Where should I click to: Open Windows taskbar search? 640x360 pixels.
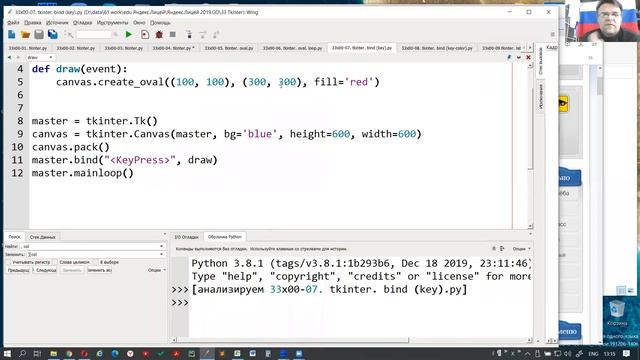tap(22, 353)
